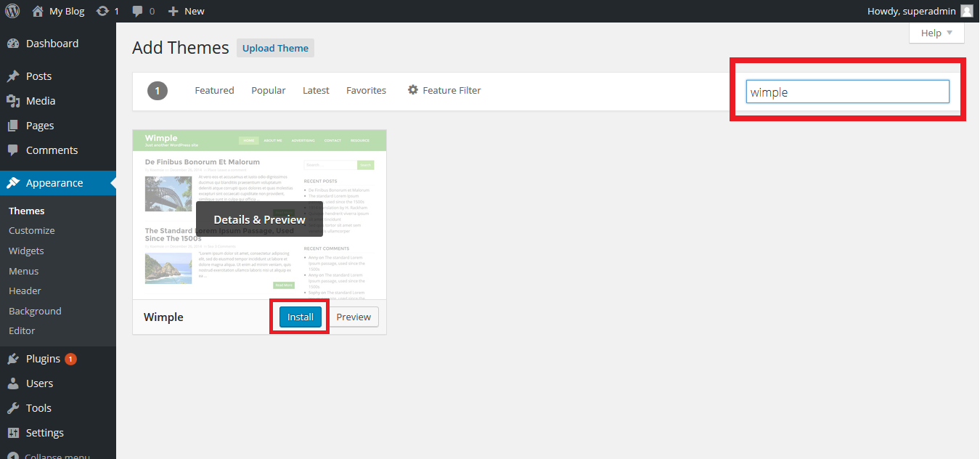Click the Settings sliders icon
Viewport: 980px width, 459px height.
tap(13, 433)
